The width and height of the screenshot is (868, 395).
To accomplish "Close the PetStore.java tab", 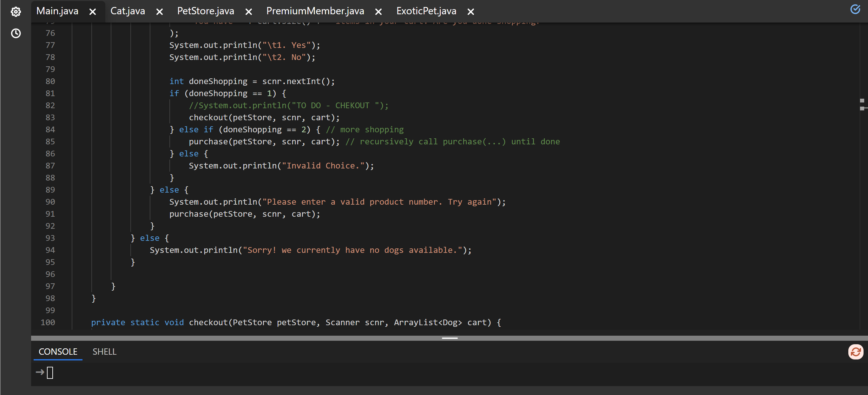I will pos(249,12).
